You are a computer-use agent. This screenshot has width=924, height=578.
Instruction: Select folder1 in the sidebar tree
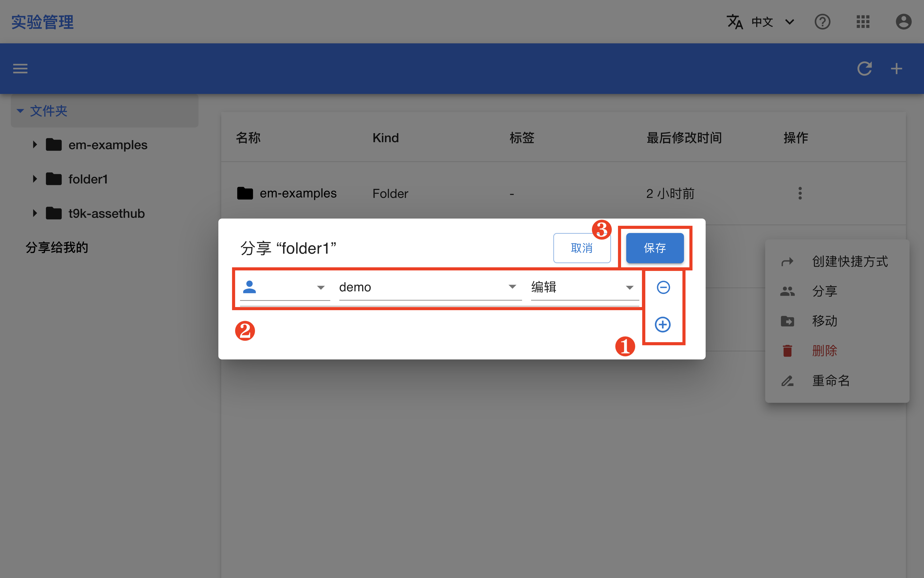click(88, 179)
